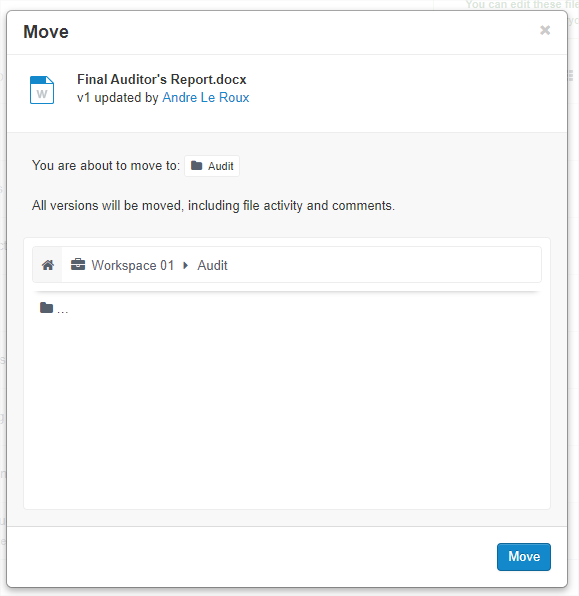Go to home via breadcrumb house icon
The image size is (579, 596).
(48, 265)
